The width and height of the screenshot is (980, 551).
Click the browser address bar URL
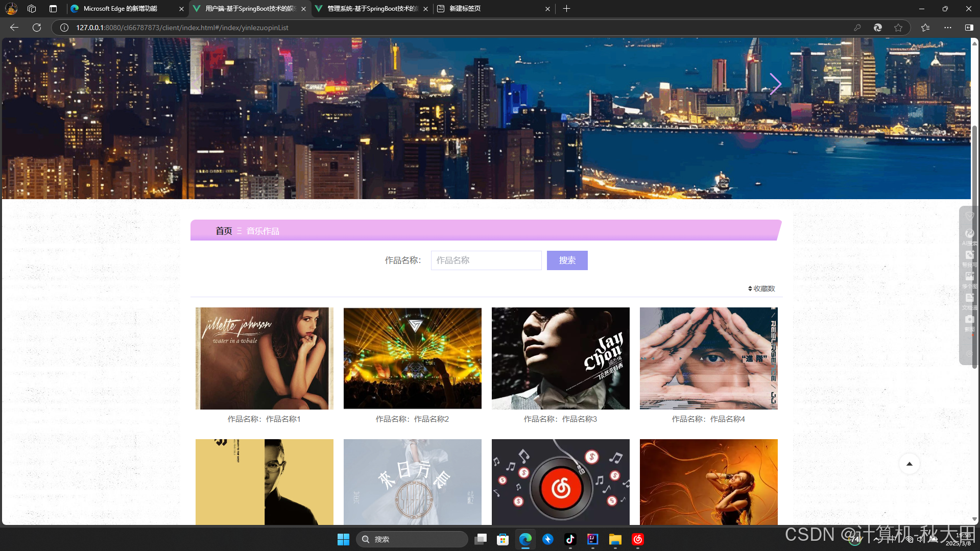[x=182, y=28]
